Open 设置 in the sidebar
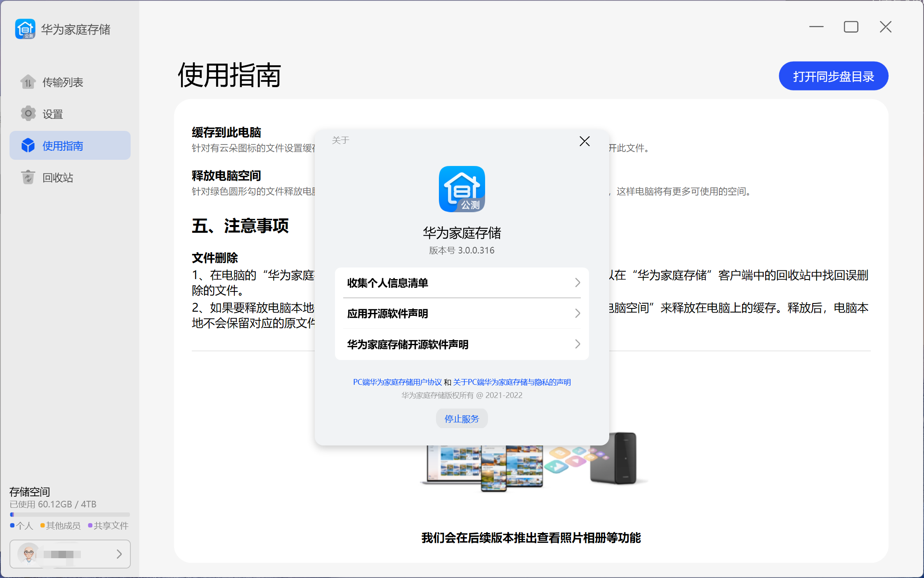 (x=70, y=114)
